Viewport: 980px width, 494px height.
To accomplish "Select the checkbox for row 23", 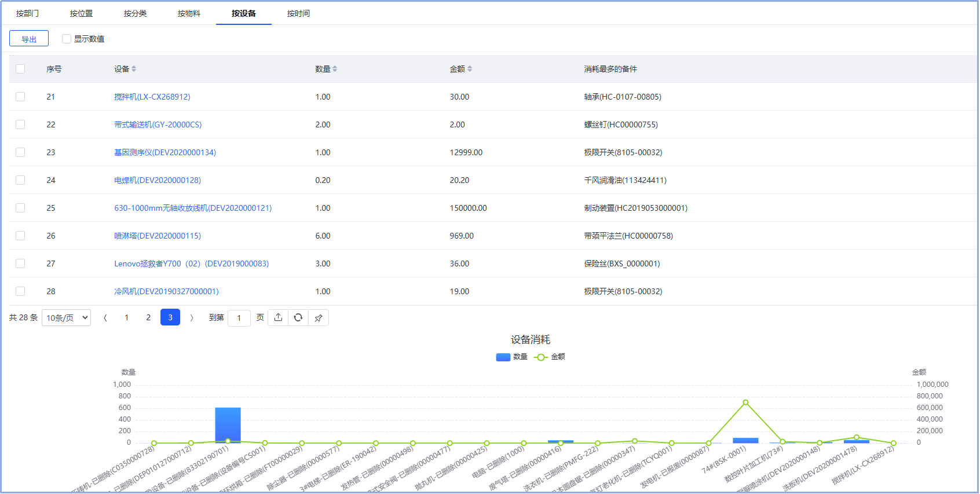I will [20, 152].
